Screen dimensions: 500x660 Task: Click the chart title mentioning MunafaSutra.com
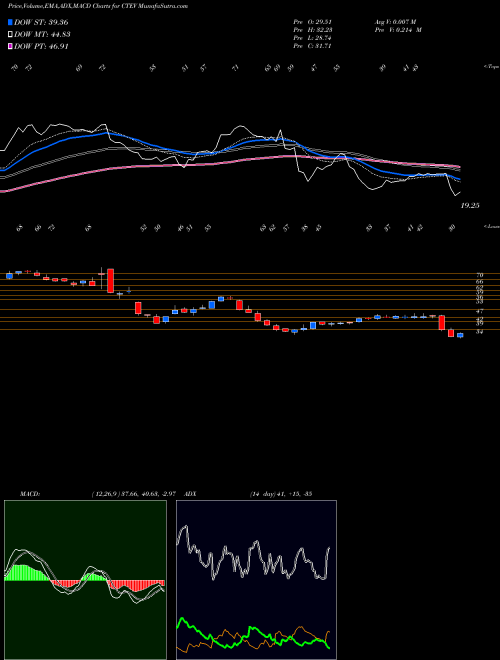[x=98, y=6]
